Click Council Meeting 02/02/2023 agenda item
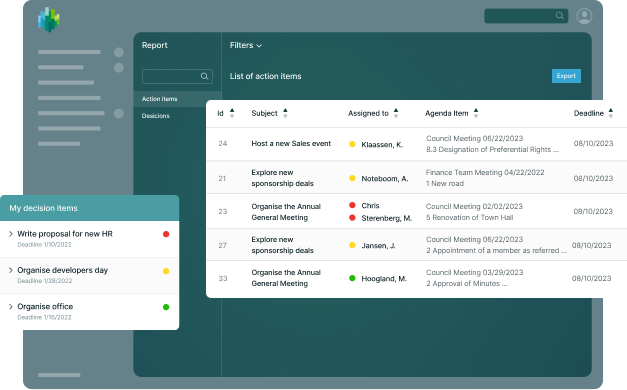The width and height of the screenshot is (627, 390). [474, 206]
